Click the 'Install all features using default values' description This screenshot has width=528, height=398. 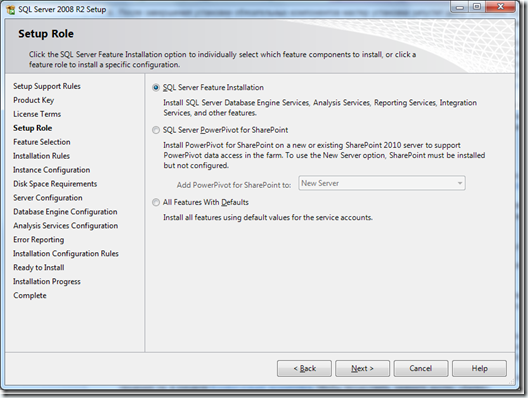(268, 218)
